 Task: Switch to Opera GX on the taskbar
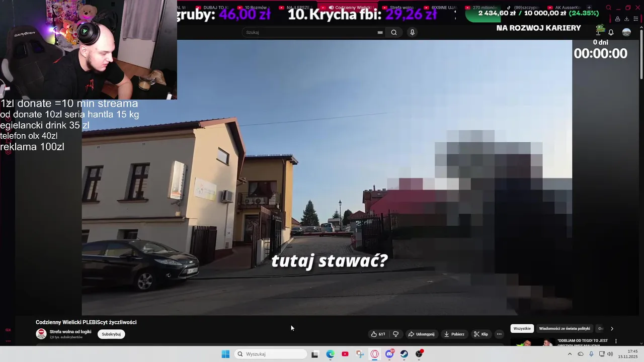click(375, 354)
